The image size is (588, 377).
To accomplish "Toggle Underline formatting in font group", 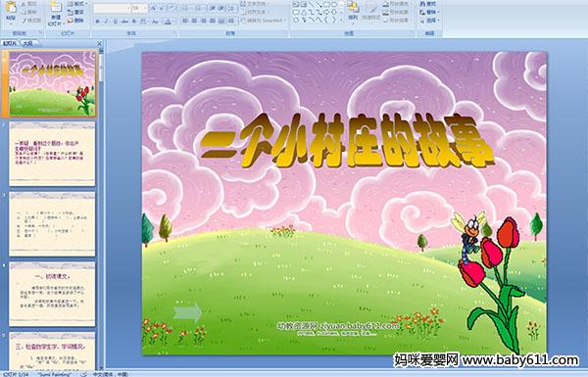I will click(x=115, y=22).
